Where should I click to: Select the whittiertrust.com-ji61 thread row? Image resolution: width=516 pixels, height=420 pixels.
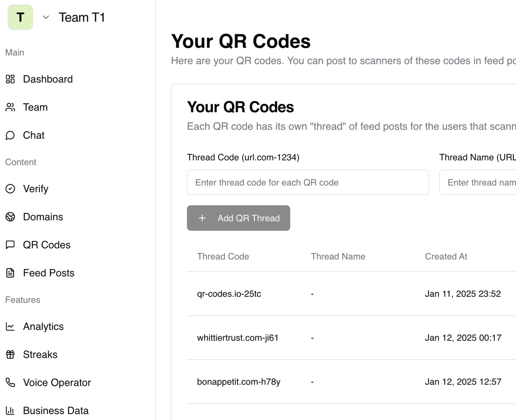(x=238, y=338)
